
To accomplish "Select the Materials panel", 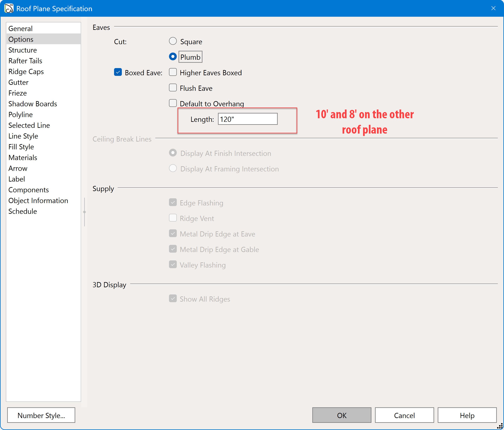I will tap(23, 158).
